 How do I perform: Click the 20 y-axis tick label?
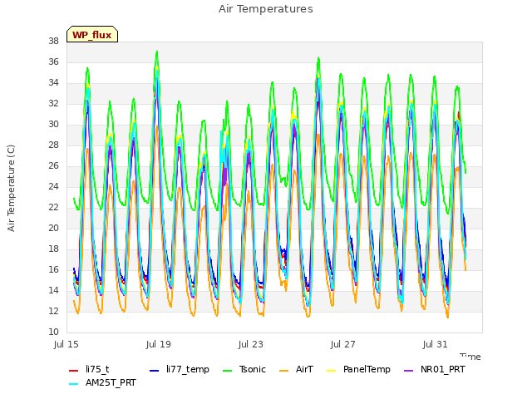tap(53, 228)
